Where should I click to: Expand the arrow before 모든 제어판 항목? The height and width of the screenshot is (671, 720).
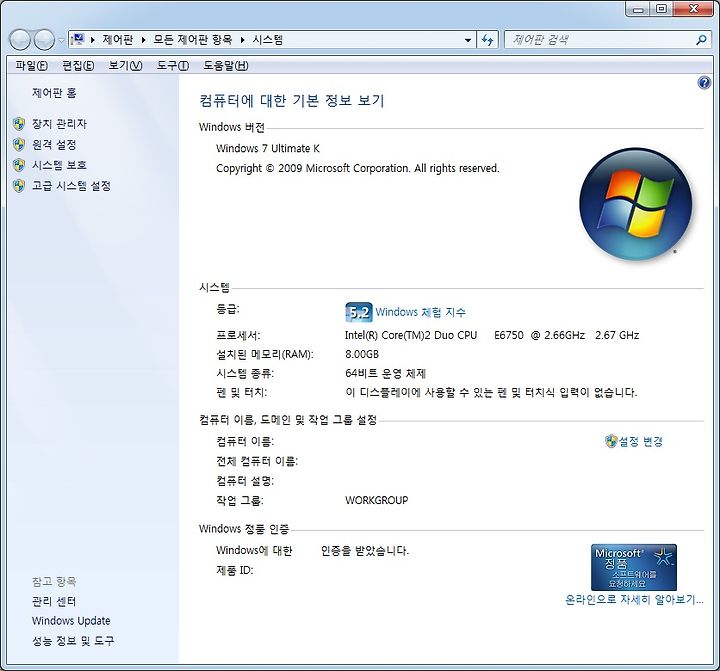(x=143, y=40)
